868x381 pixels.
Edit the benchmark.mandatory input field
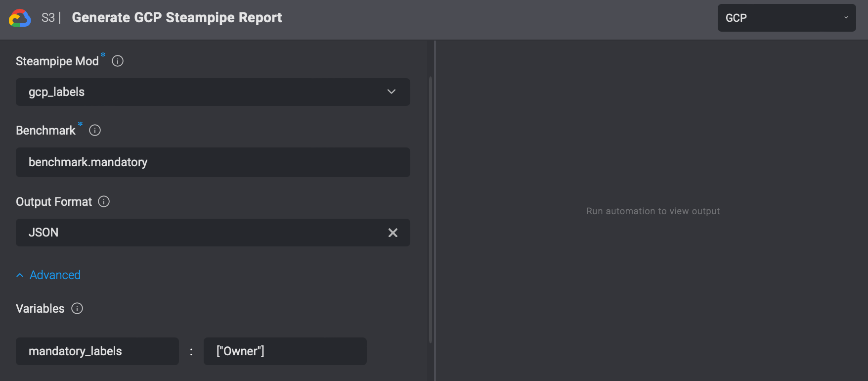[213, 162]
